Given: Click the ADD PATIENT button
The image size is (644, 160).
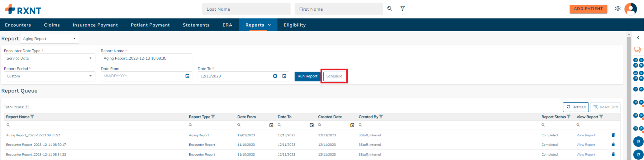Looking at the screenshot, I should point(588,9).
